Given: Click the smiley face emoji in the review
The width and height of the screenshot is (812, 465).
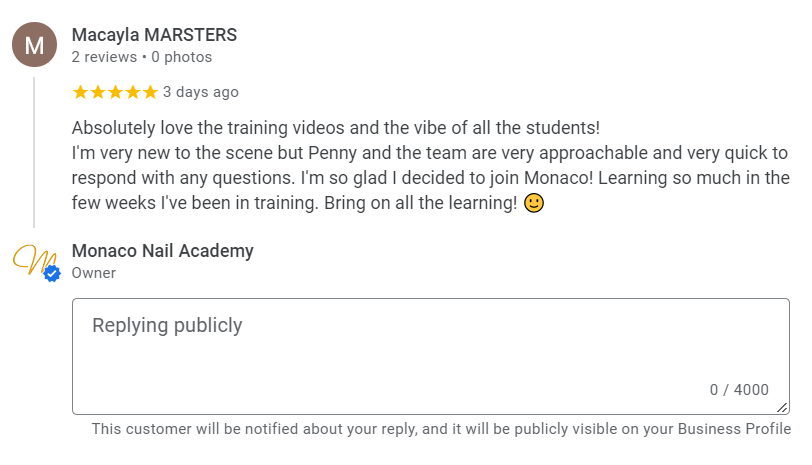Looking at the screenshot, I should (534, 203).
